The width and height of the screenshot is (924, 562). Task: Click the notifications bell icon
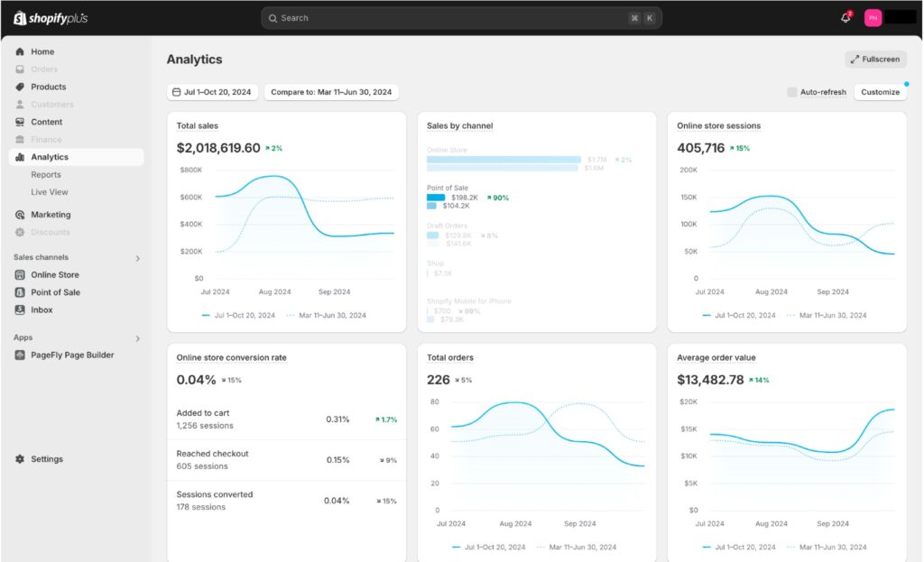pos(845,18)
